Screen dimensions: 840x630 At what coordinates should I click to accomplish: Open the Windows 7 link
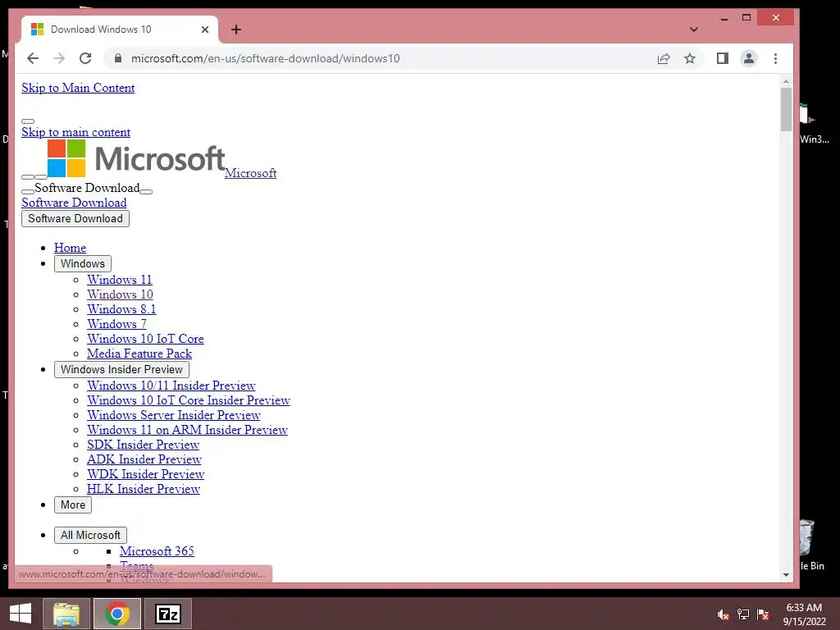116,324
